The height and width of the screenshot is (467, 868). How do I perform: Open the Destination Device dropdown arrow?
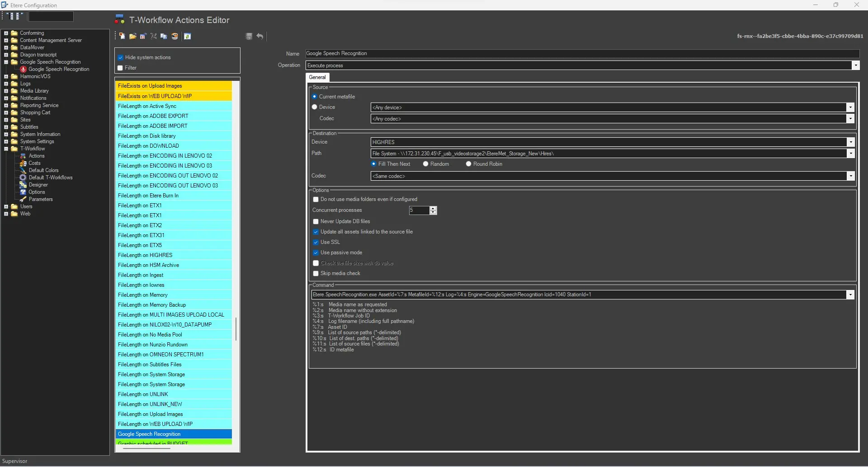pos(850,142)
